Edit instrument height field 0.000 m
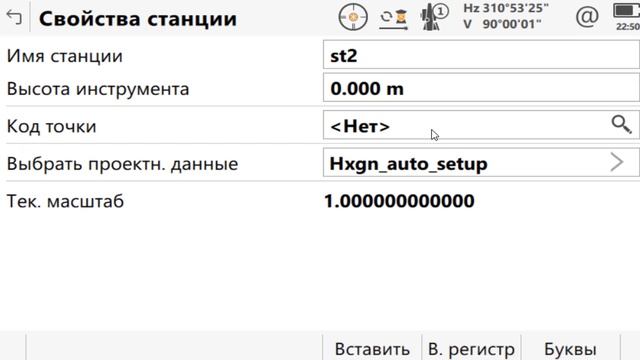The height and width of the screenshot is (360, 640). coord(481,88)
